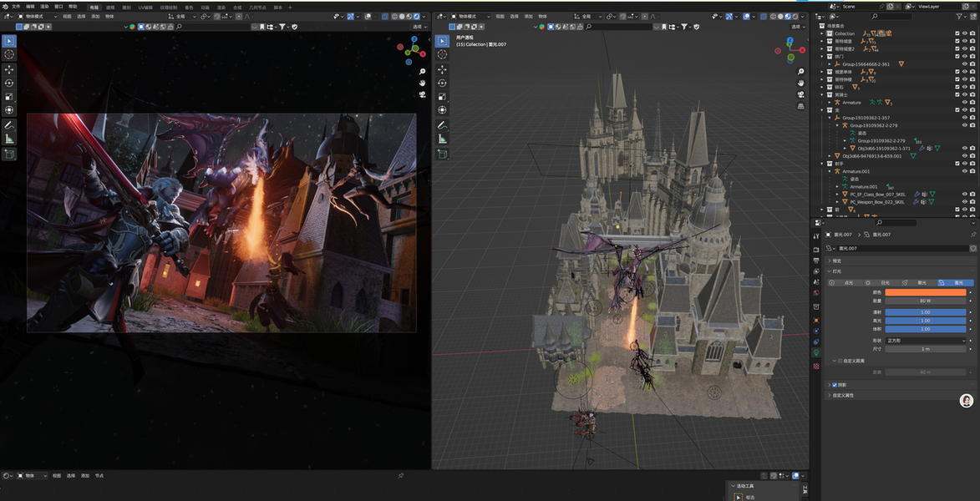Open 物体模式 dropdown in left viewport
The width and height of the screenshot is (980, 501).
pyautogui.click(x=36, y=16)
